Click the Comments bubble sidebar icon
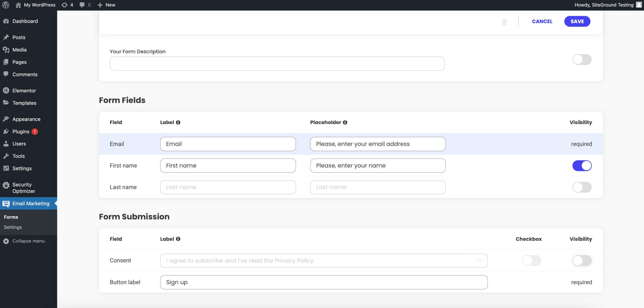 click(x=6, y=74)
